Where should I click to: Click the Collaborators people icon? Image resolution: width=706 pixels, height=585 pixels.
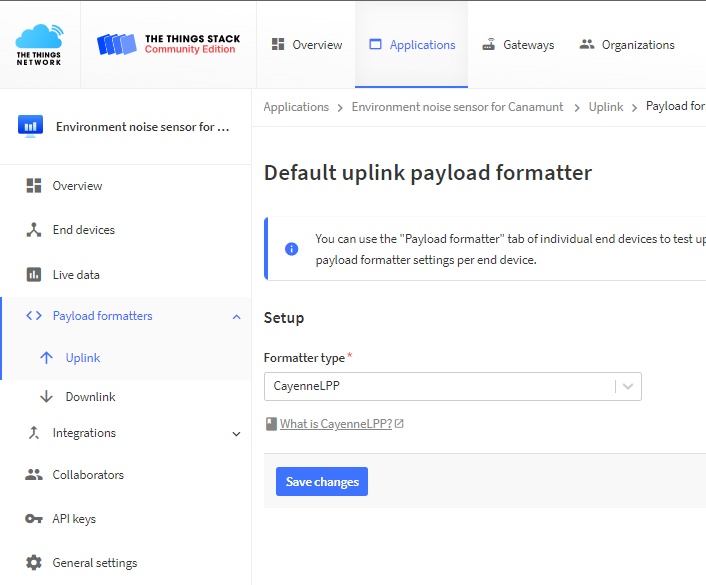click(34, 474)
